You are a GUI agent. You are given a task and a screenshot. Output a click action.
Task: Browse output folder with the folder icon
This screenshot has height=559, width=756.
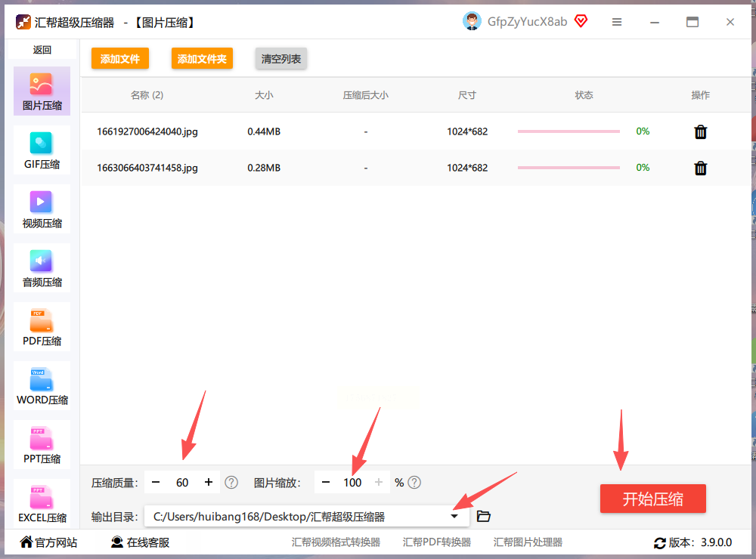tap(484, 516)
